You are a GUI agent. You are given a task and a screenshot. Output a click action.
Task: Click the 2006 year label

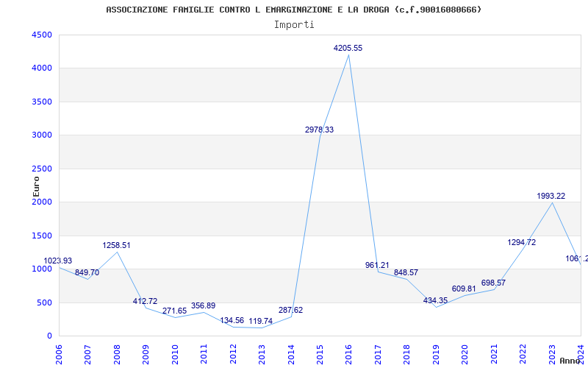click(59, 354)
